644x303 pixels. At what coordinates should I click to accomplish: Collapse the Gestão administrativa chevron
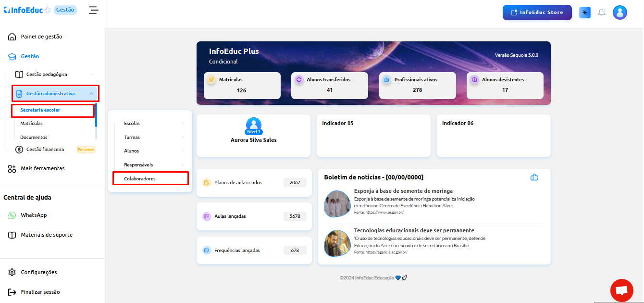pos(91,93)
